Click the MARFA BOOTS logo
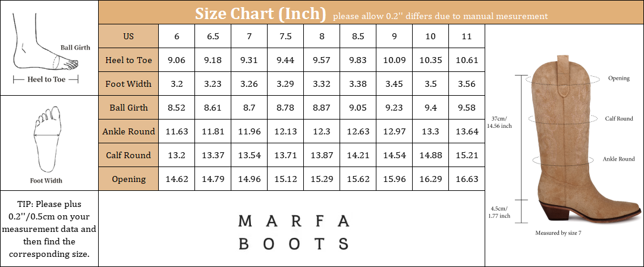Screen dimensions: 644x267 coord(294,232)
